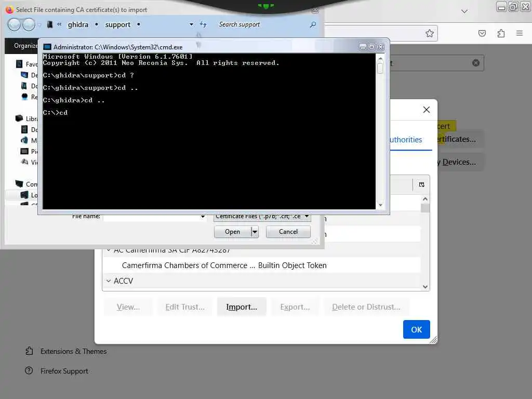Open Extensions & Themes link

pyautogui.click(x=73, y=351)
